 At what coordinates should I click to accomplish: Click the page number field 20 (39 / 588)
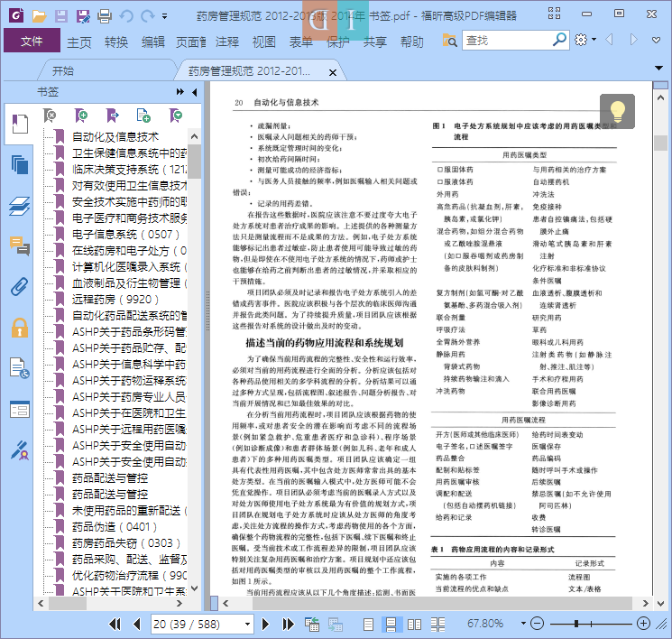click(198, 624)
